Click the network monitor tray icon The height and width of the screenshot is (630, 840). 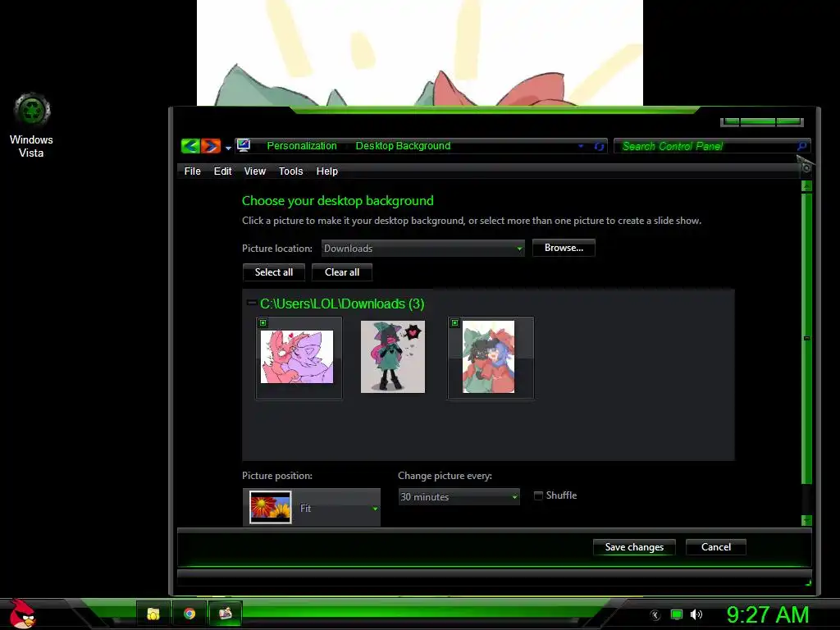(677, 615)
